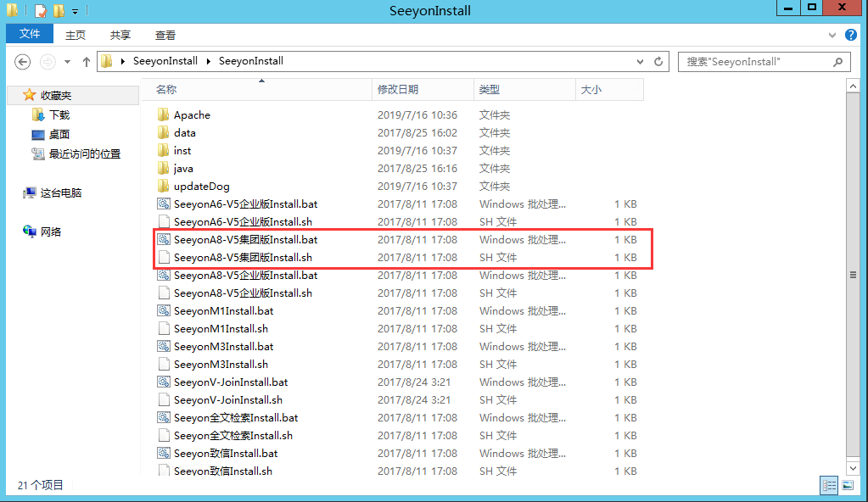This screenshot has width=868, height=502.
Task: Open 最近访问的位置 in navigation pane
Action: [x=84, y=153]
